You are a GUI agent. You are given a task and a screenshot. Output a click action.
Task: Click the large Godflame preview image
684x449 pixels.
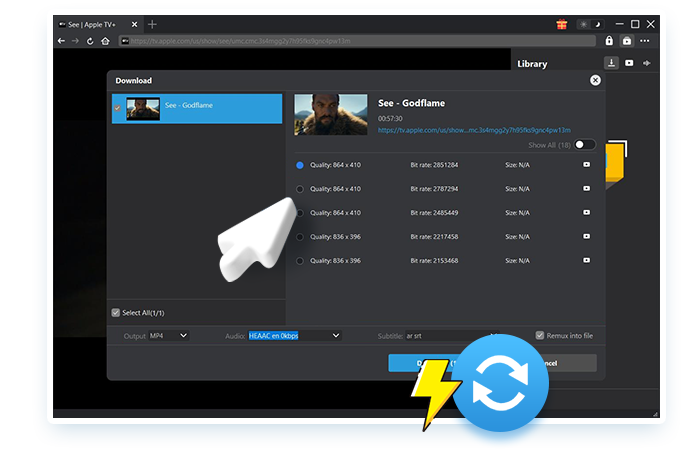coord(331,115)
